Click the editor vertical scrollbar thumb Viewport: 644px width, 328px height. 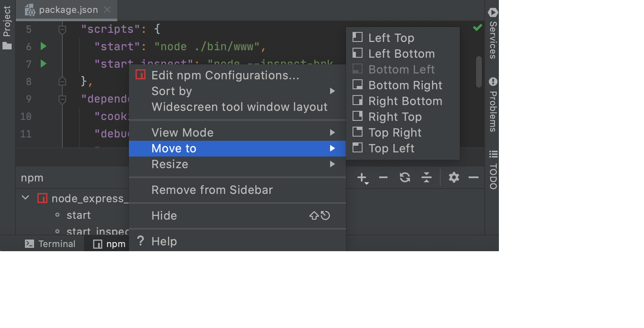pos(479,71)
